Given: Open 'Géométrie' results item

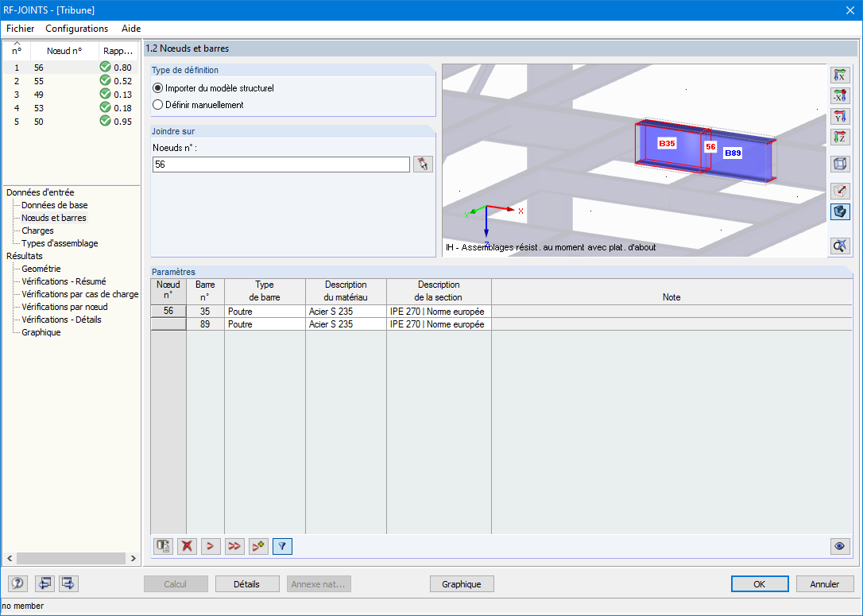Looking at the screenshot, I should (x=41, y=269).
